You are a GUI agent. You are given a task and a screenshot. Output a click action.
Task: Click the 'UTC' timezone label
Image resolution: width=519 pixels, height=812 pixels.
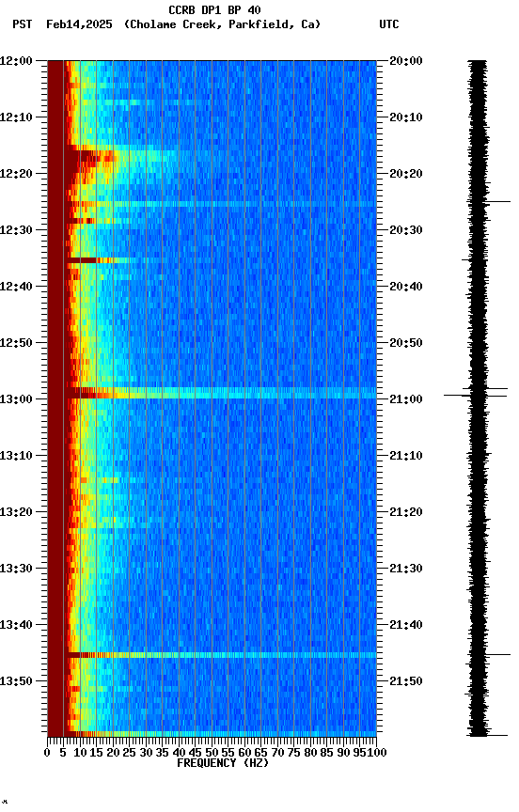tap(389, 24)
